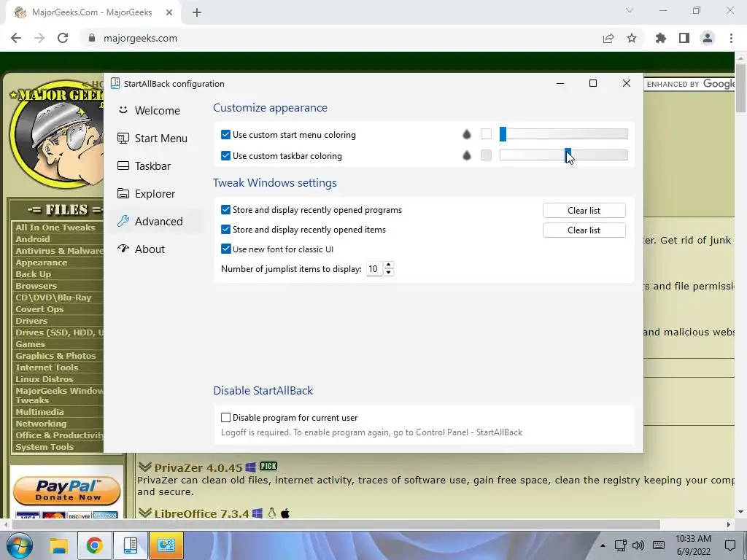The width and height of the screenshot is (747, 560).
Task: Reload the MajorGeeks page
Action: point(63,38)
